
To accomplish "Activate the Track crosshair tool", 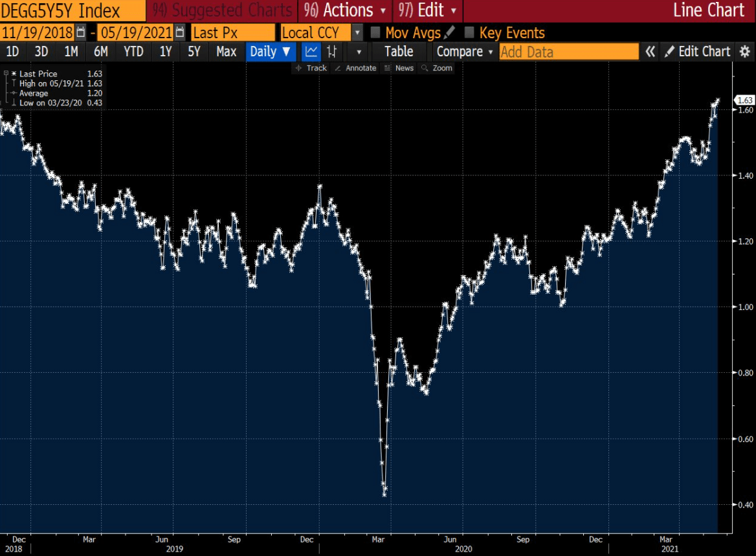I will click(x=311, y=68).
